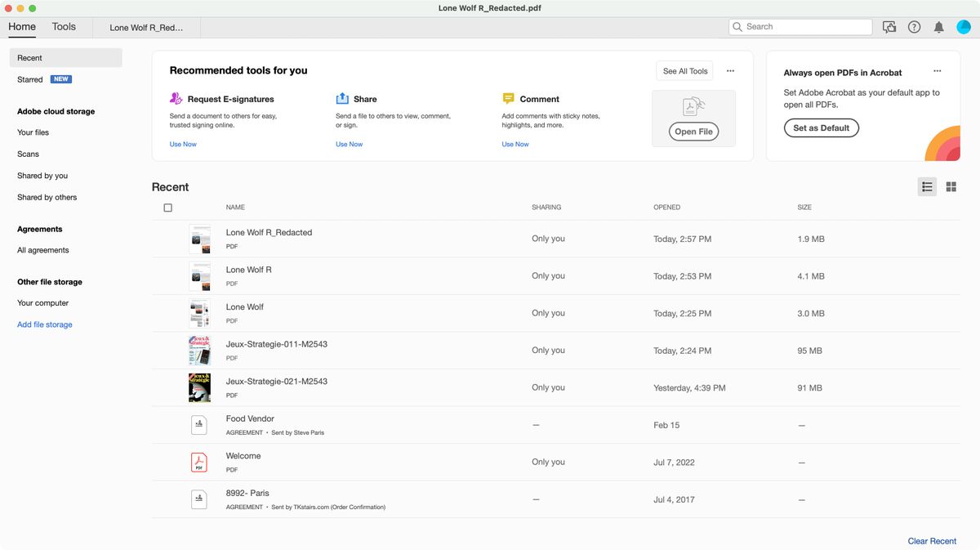Open your account profile avatar
The width and height of the screenshot is (980, 550).
pos(964,27)
